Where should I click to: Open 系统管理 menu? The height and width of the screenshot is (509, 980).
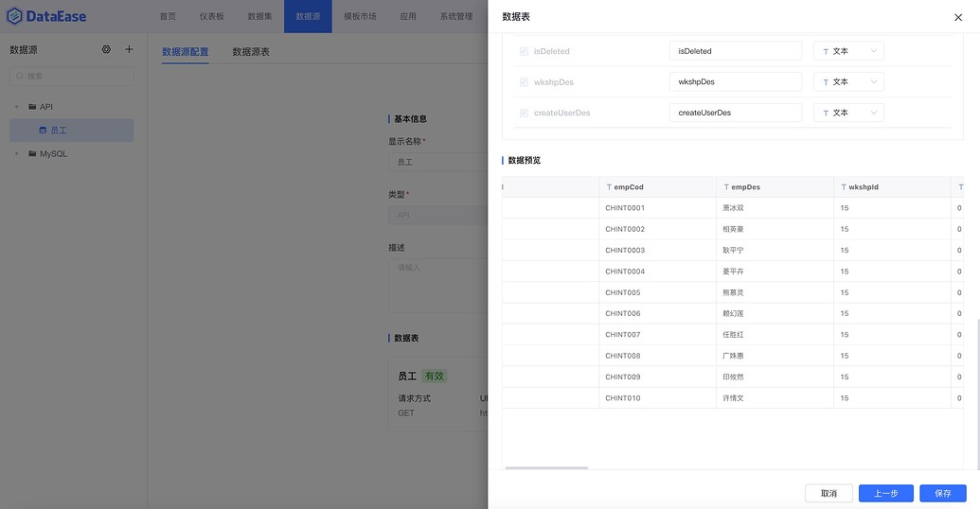pyautogui.click(x=456, y=16)
